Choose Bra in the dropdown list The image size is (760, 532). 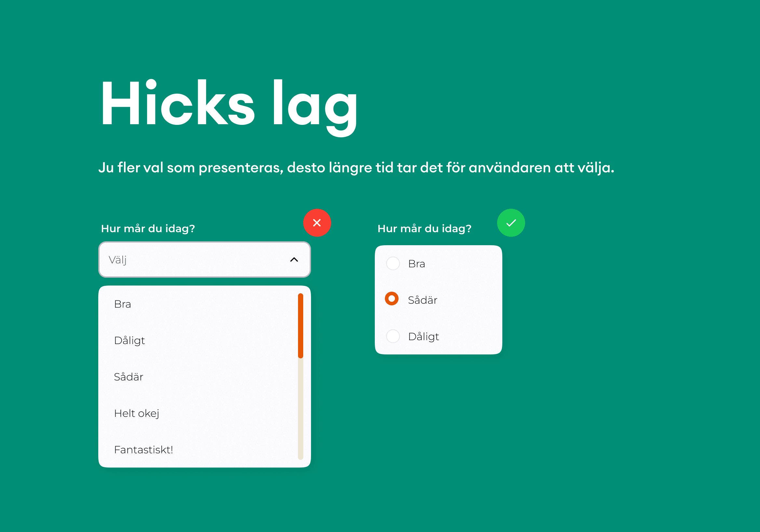[x=198, y=304]
